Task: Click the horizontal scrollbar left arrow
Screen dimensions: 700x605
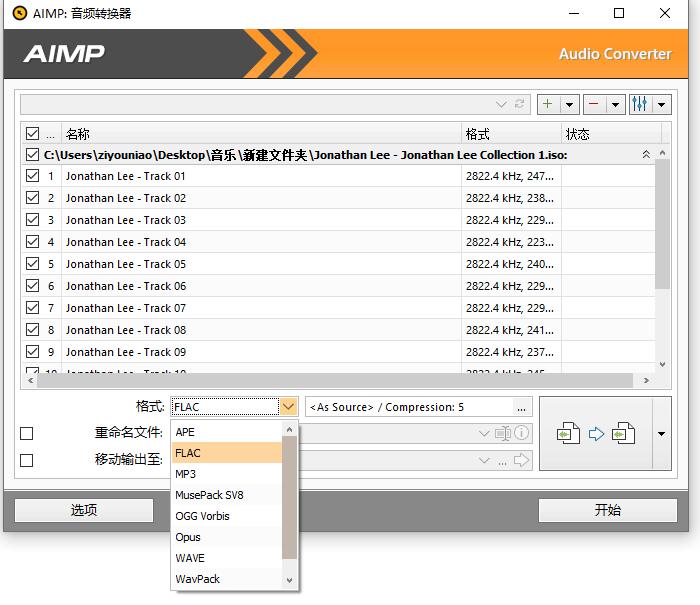Action: point(30,380)
